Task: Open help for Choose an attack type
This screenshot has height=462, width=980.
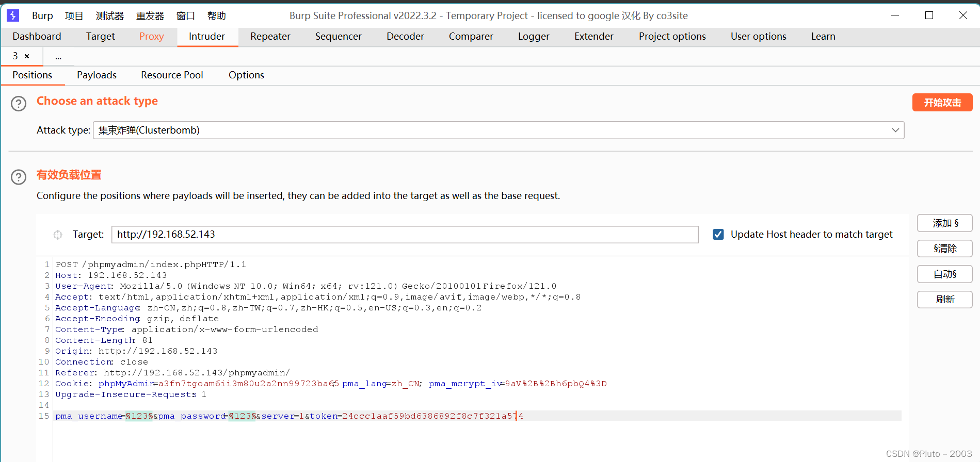Action: (x=19, y=104)
